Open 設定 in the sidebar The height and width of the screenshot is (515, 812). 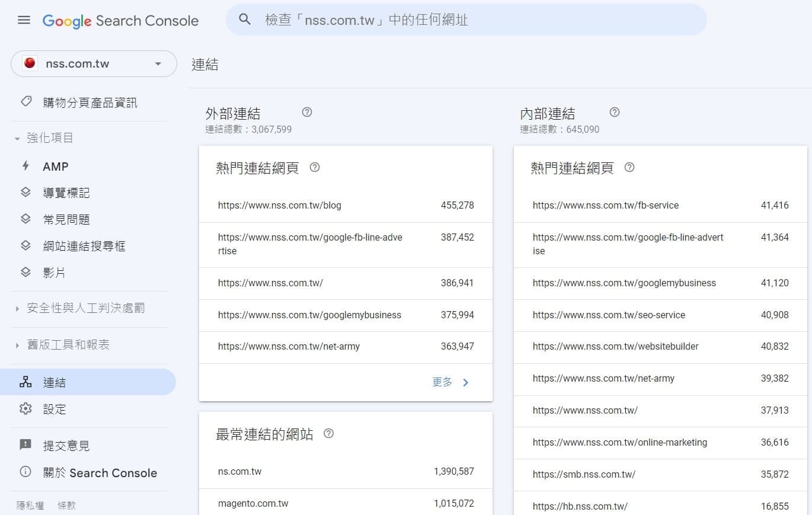[89, 409]
